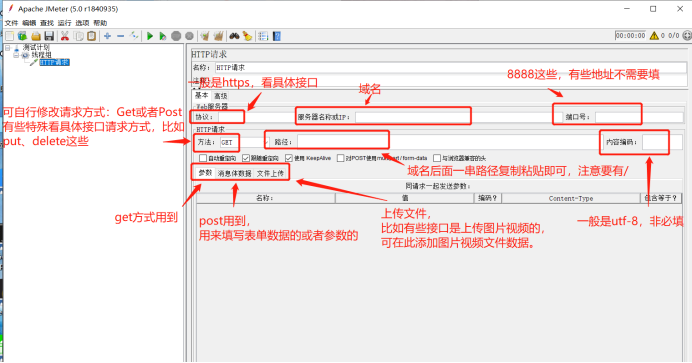This screenshot has width=692, height=363.
Task: Click the Stop test icon
Action: 176,36
